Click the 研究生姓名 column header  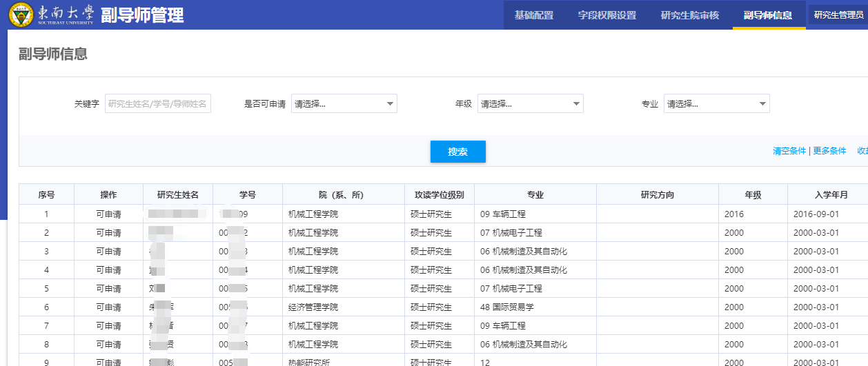pos(178,195)
